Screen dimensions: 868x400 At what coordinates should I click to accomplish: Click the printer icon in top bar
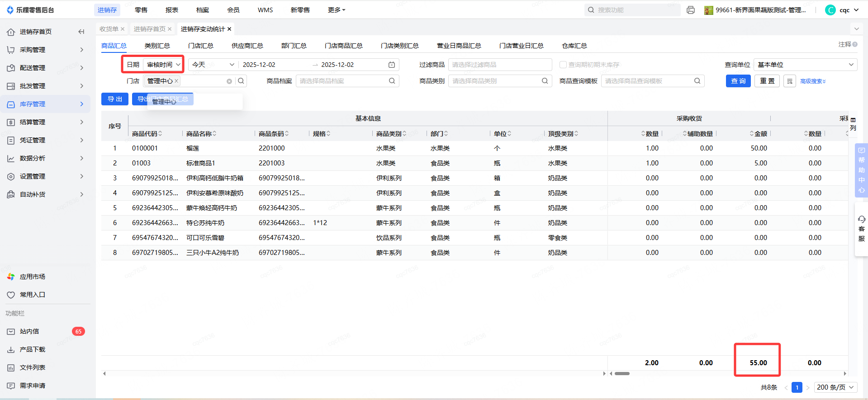(x=690, y=10)
